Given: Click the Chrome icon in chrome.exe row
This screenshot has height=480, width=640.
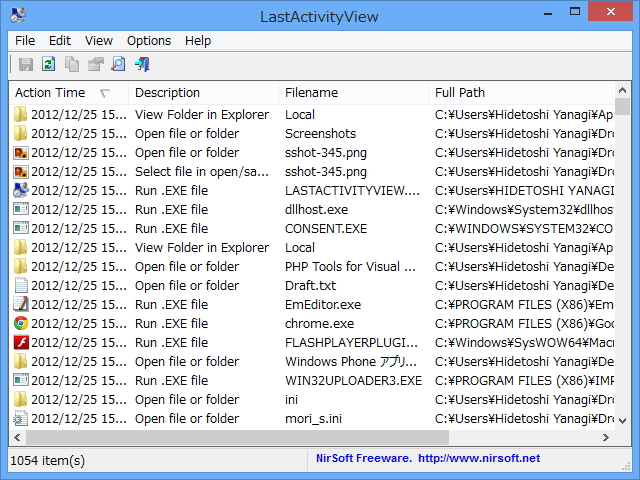Looking at the screenshot, I should [20, 323].
